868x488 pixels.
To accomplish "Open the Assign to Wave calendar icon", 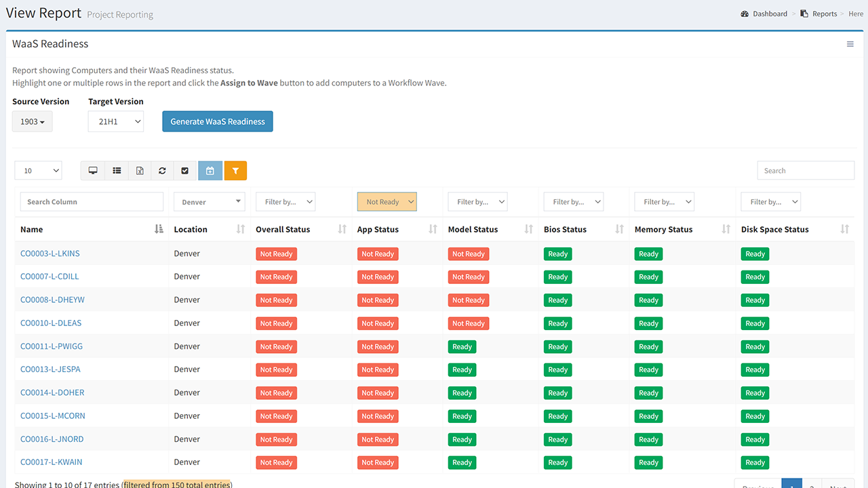I will point(210,170).
